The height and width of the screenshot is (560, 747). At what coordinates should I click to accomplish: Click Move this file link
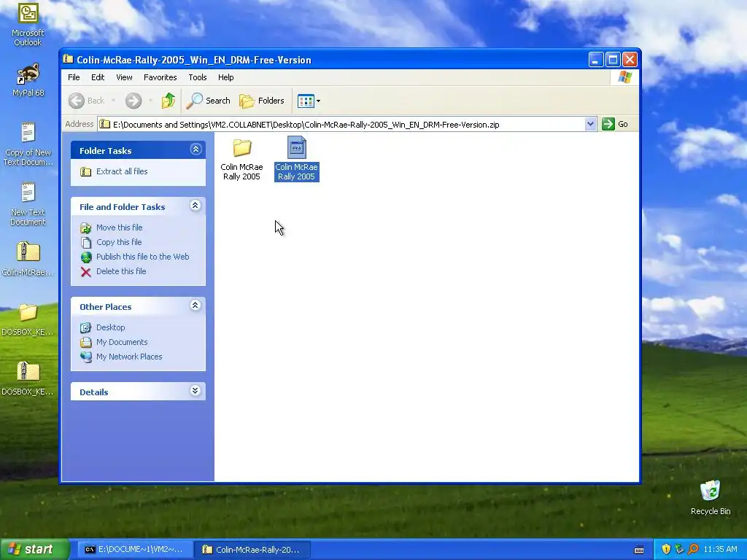(119, 227)
